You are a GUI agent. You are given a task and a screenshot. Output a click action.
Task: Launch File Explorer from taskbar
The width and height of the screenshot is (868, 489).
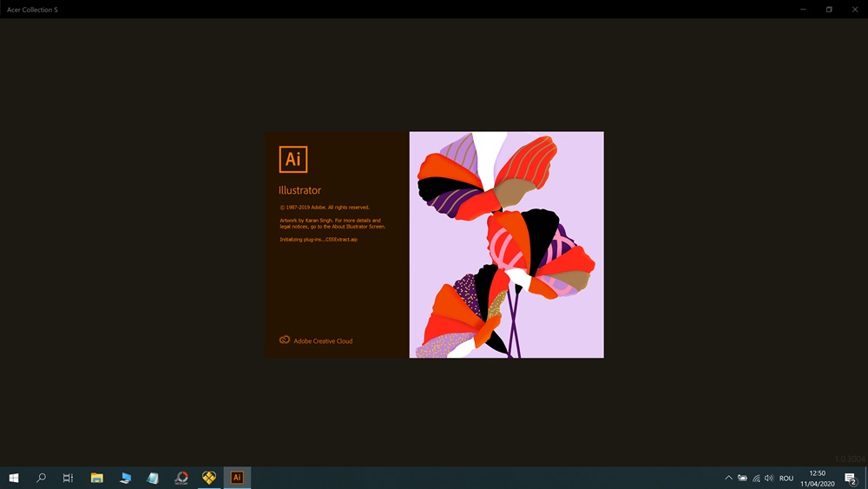pos(97,478)
